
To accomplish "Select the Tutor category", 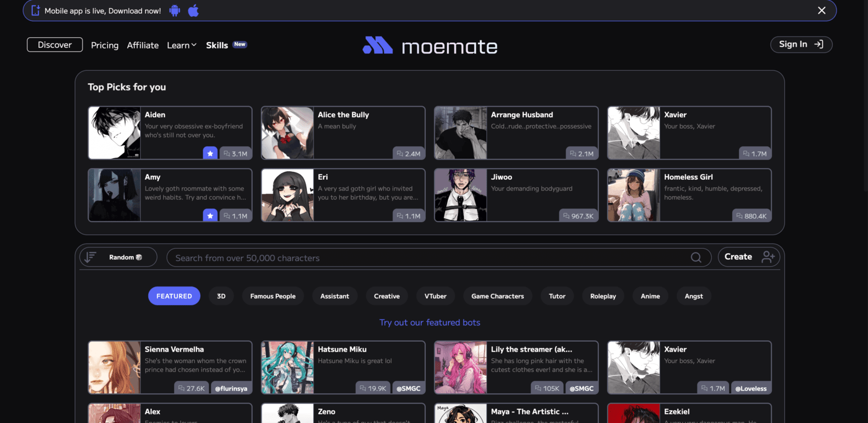I will (557, 296).
